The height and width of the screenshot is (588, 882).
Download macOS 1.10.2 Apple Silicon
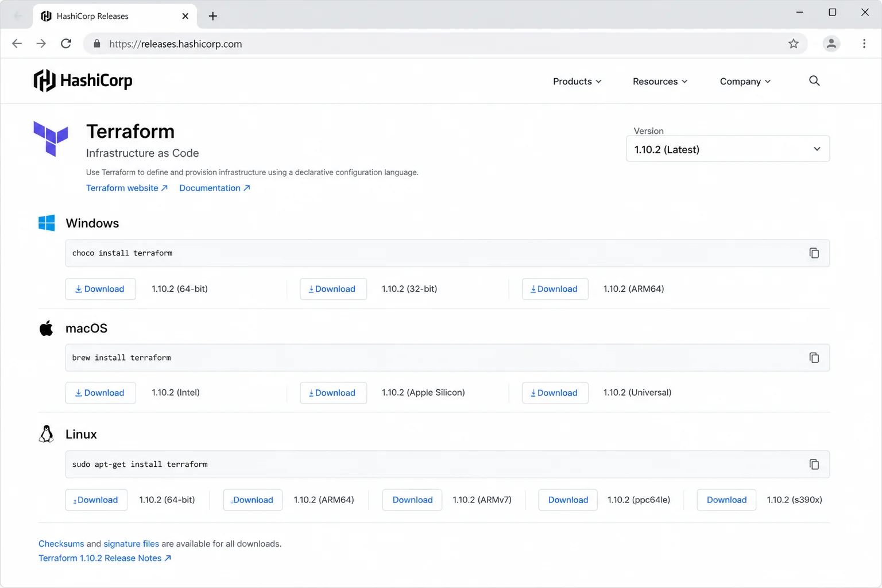click(x=333, y=393)
